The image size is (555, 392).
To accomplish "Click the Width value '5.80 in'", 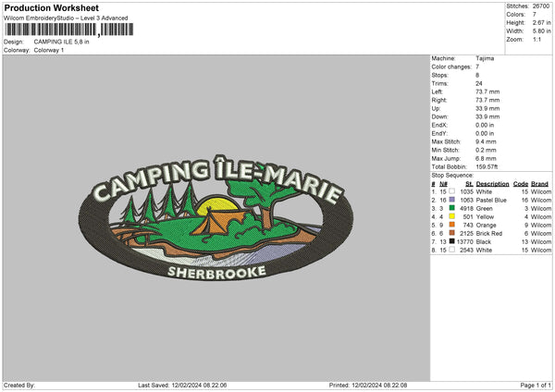I will (542, 31).
